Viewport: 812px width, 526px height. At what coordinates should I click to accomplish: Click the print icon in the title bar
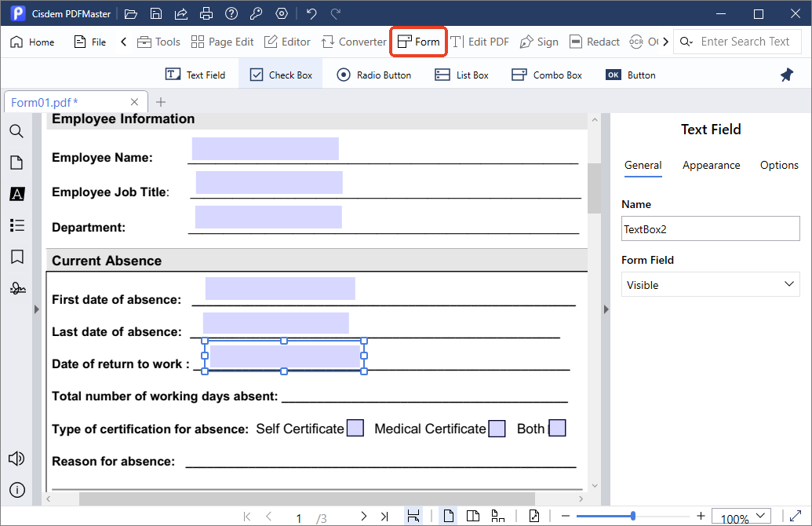[206, 13]
